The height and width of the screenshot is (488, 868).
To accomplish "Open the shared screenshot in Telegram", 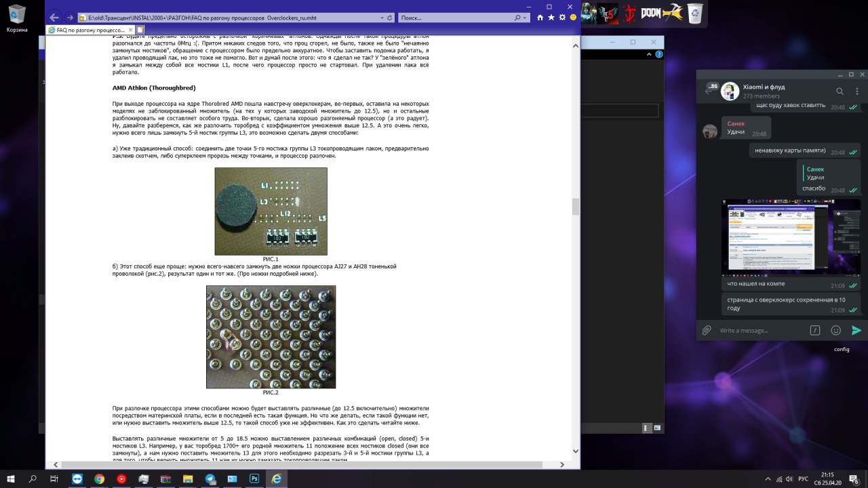I will 791,238.
